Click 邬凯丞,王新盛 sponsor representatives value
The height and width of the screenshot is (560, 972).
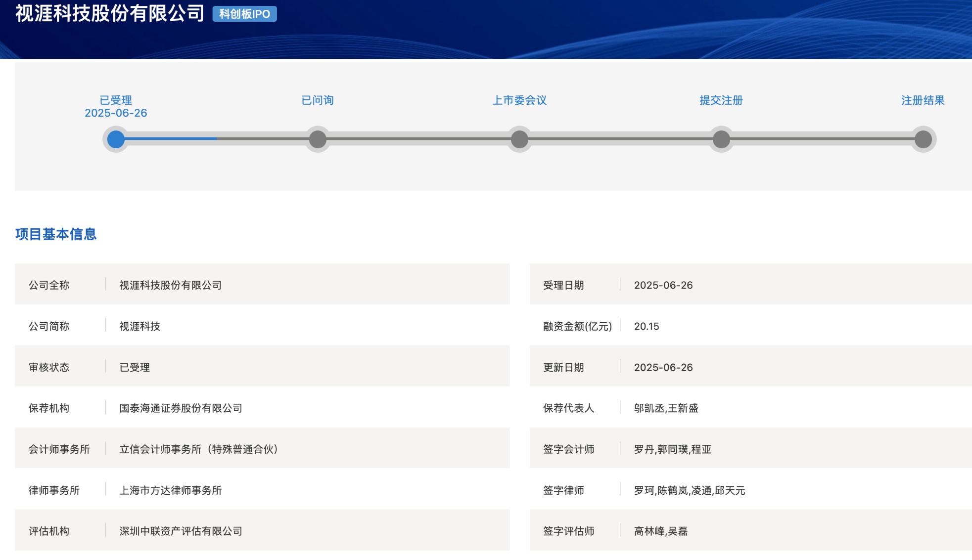click(666, 408)
